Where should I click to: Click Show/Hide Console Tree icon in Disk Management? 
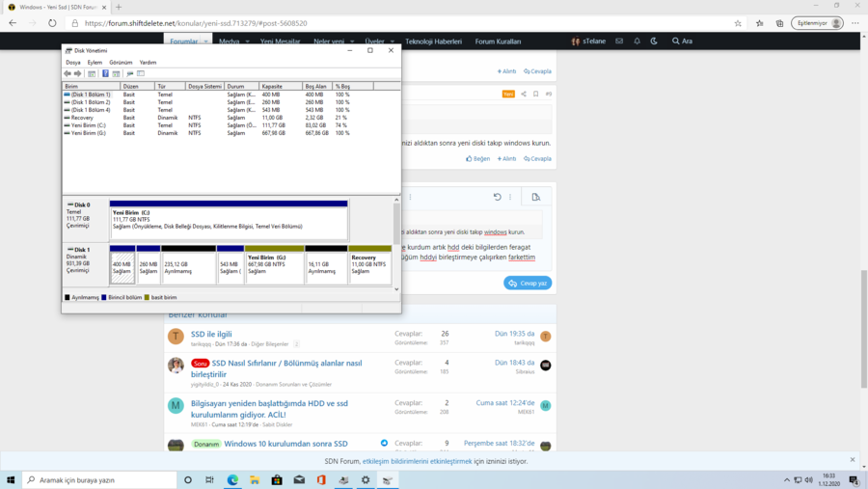[92, 73]
